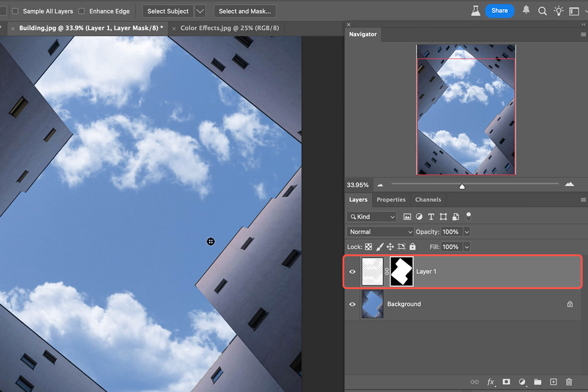The height and width of the screenshot is (392, 588).
Task: Expand the Opacity value dropdown arrow
Action: tap(466, 232)
